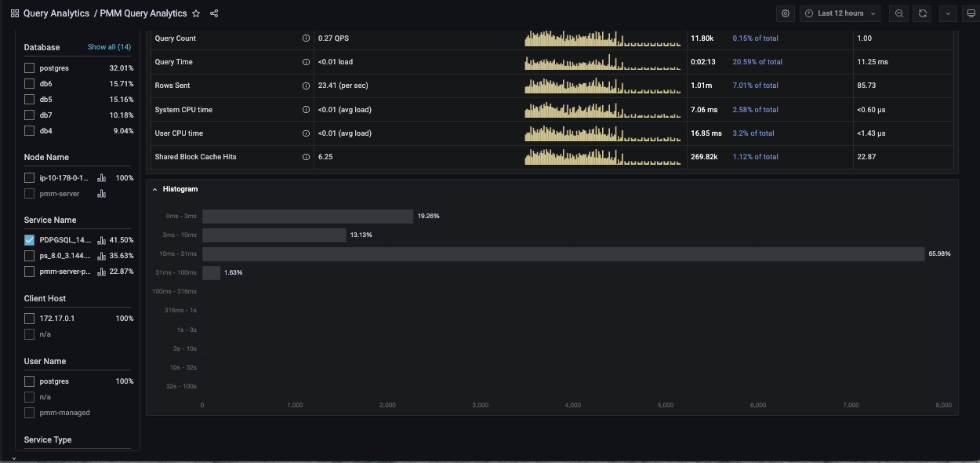The width and height of the screenshot is (980, 463).
Task: Click 20.59% of total link for Query Time
Action: (757, 62)
